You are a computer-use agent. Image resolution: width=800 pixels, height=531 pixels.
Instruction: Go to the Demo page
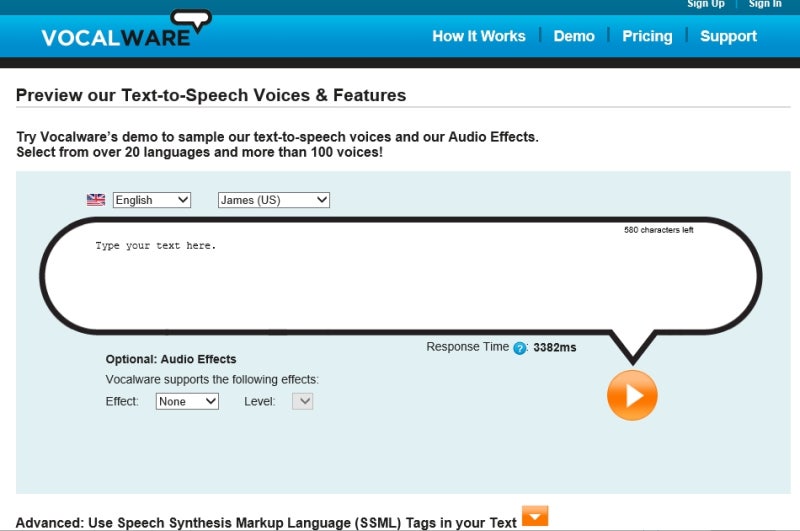(574, 36)
